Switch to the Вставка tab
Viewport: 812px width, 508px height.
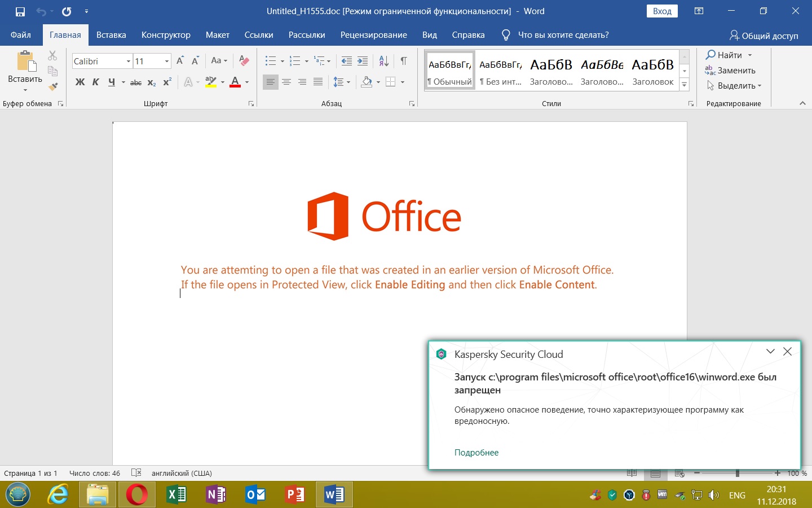111,35
